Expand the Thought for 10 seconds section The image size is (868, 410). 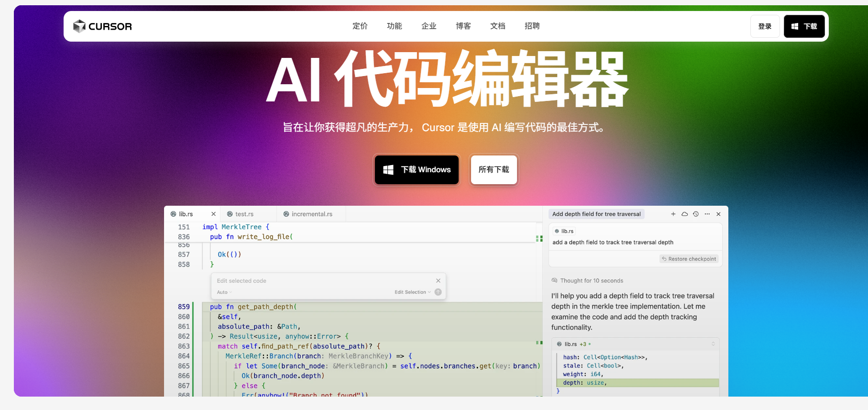coord(587,281)
